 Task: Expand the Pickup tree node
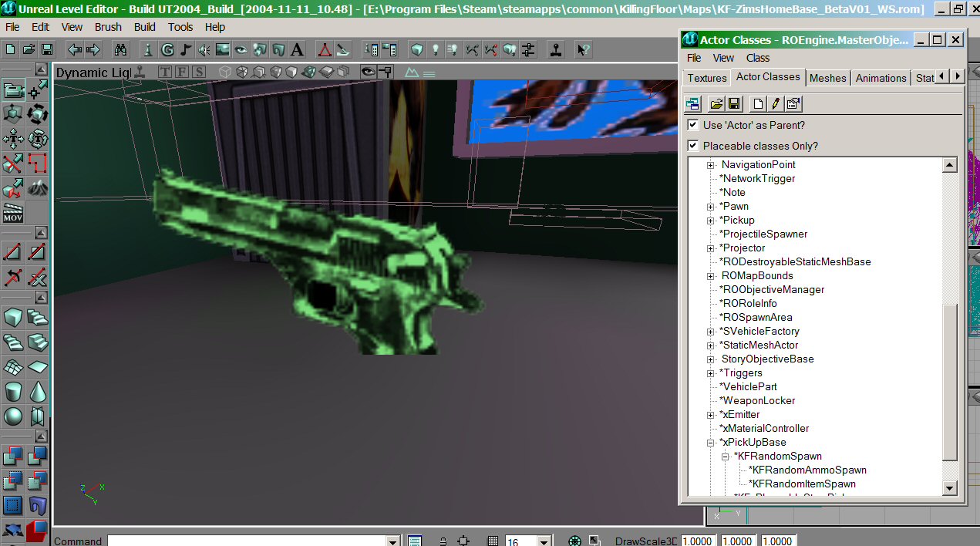coord(711,221)
